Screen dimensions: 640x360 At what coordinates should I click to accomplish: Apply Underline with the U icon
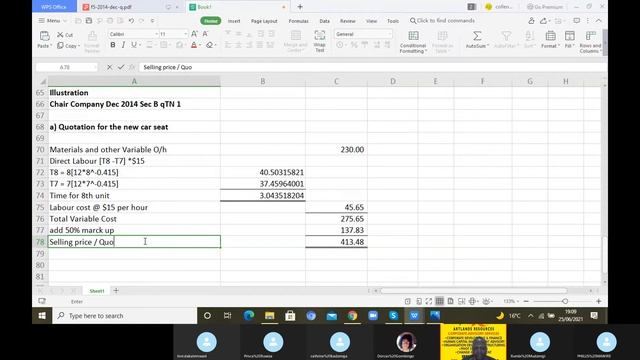coord(133,45)
